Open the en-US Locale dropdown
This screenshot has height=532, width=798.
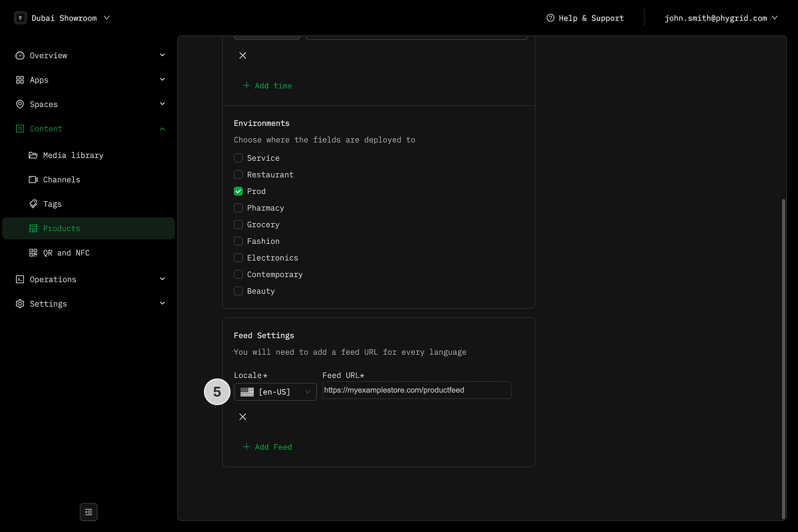275,392
